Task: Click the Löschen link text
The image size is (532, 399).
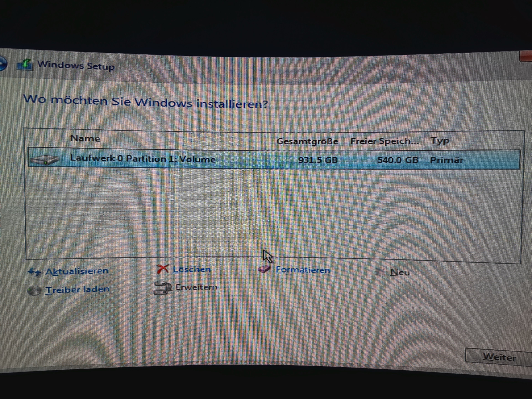Action: [x=192, y=269]
